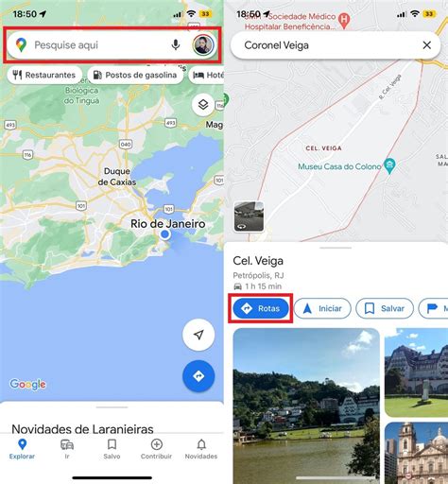Open the Novidades tab

[201, 449]
